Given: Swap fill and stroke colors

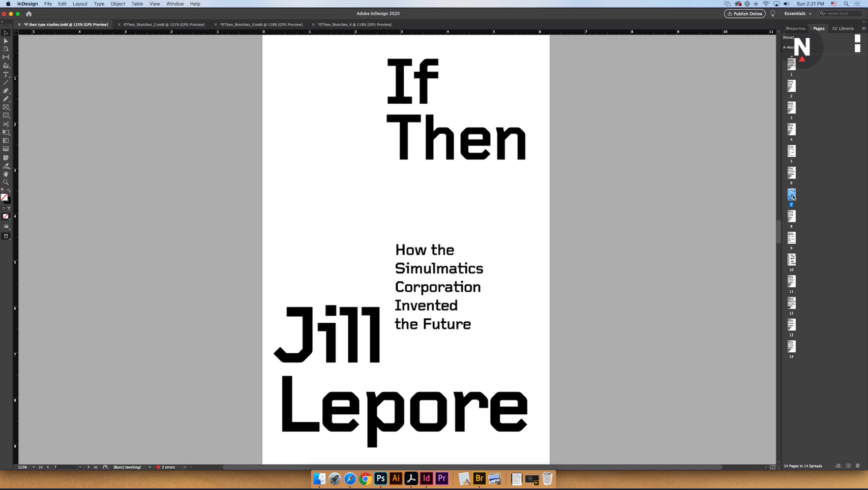Looking at the screenshot, I should click(9, 191).
